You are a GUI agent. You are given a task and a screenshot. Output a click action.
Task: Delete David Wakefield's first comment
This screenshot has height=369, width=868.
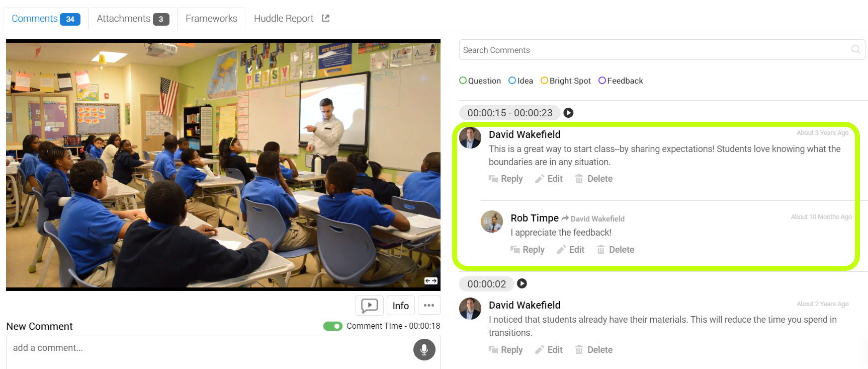click(594, 179)
